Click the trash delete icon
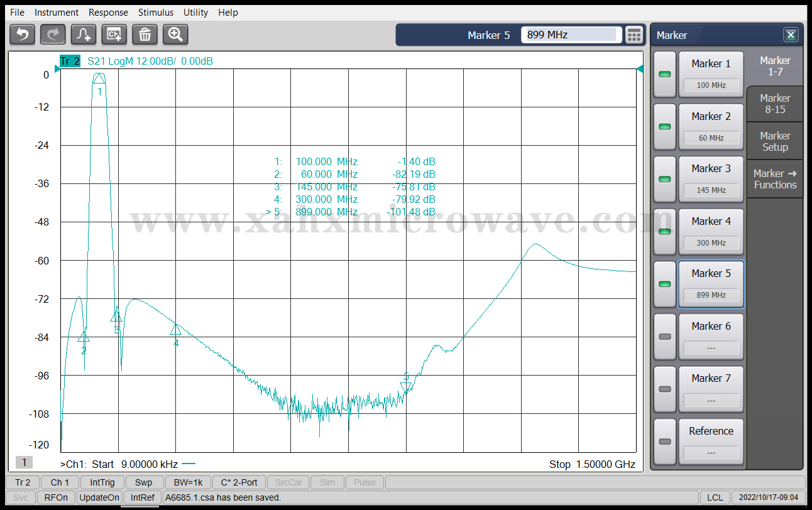 point(145,35)
